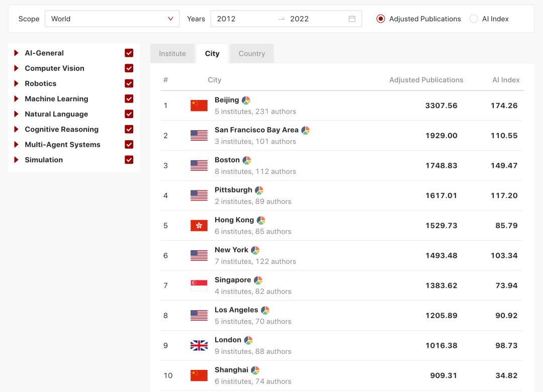Open the Beijing city link
Screen dimensions: 543x392
point(227,100)
